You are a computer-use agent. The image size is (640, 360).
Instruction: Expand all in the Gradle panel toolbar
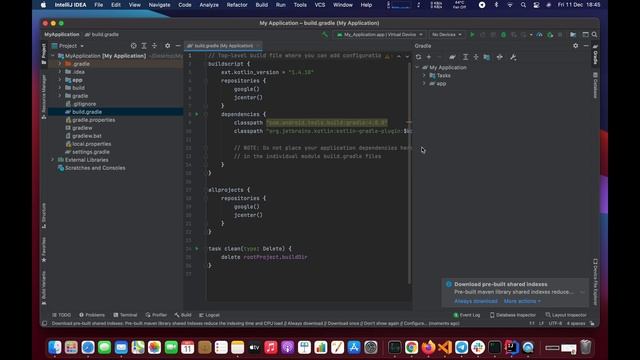coord(465,57)
